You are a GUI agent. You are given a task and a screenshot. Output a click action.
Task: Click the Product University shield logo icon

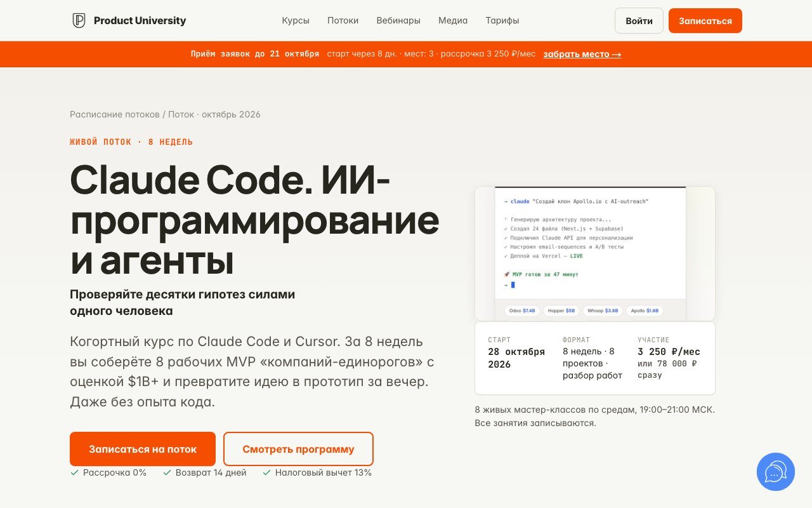click(79, 20)
